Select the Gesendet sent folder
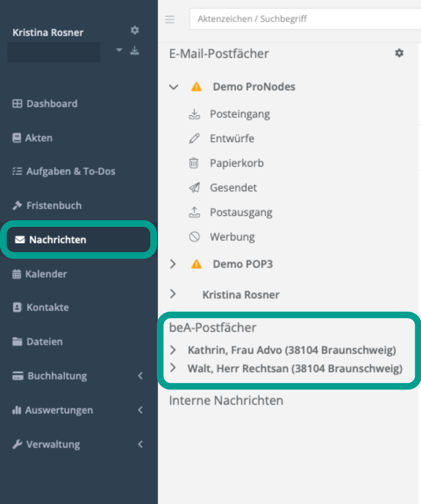The image size is (421, 504). click(x=233, y=188)
